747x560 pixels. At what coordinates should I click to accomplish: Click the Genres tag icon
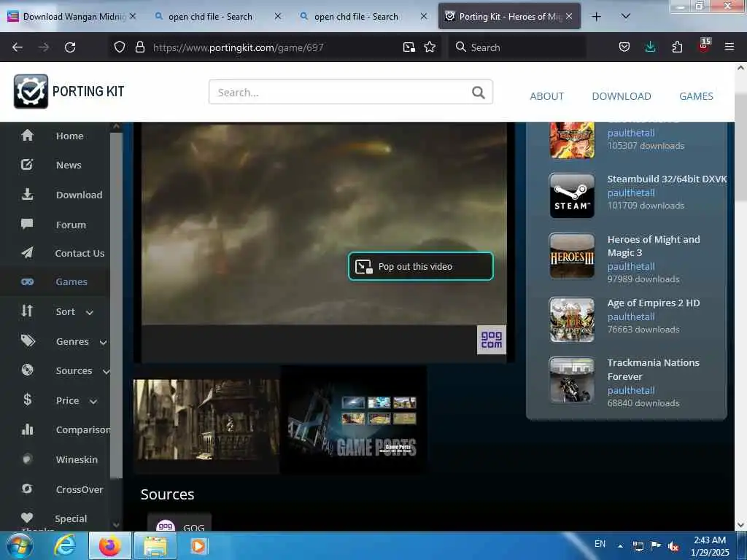[x=28, y=341]
